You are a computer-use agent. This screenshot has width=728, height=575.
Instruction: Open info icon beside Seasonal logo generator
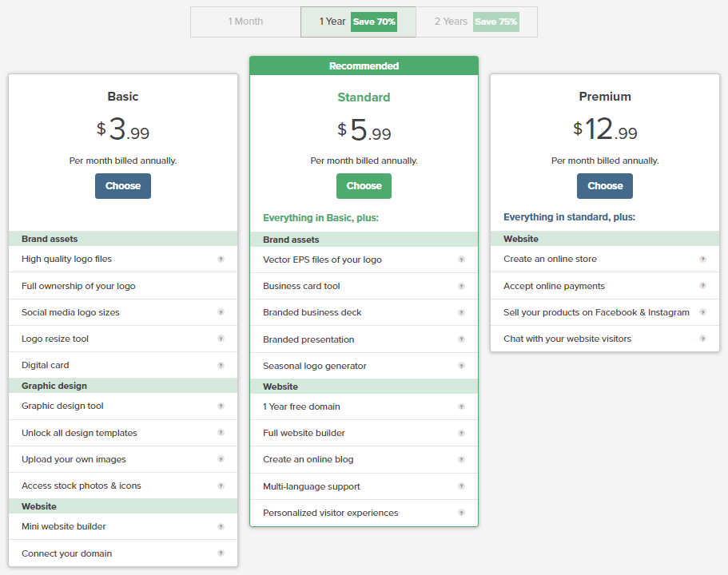[x=461, y=366]
